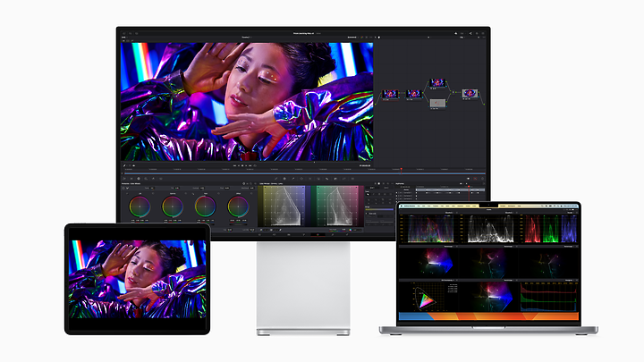
Task: Open the Color Match palette icon
Action: (131, 179)
